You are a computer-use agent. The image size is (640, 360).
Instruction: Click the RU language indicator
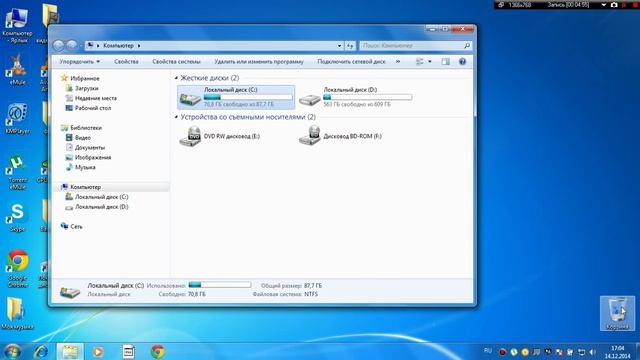click(487, 351)
